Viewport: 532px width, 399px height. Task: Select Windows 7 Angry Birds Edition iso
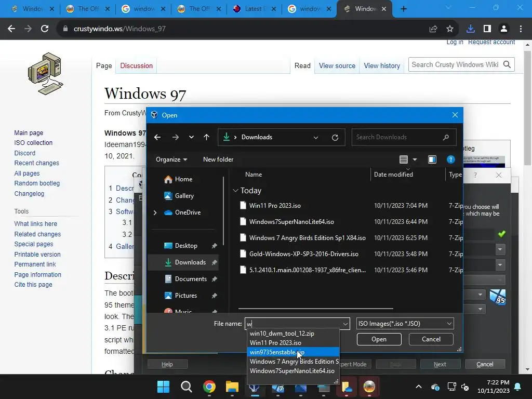point(308,238)
